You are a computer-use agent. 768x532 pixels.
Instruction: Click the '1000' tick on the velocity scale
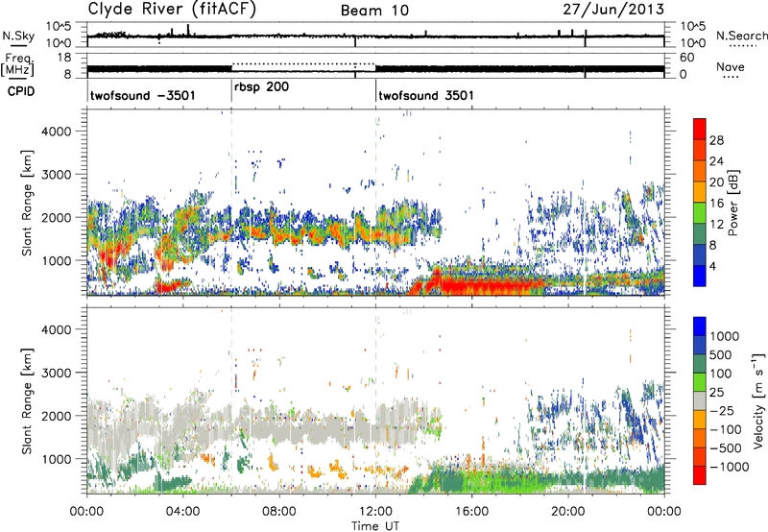pos(725,336)
